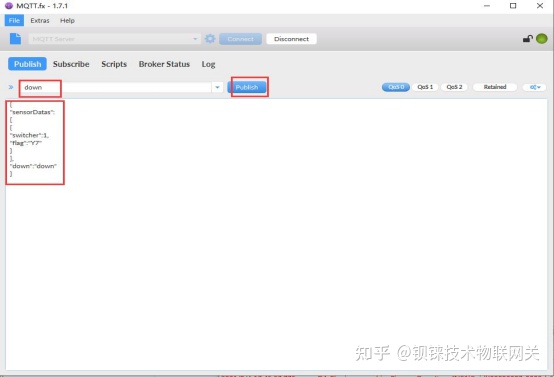Click the "down":"down" line in payload
This screenshot has width=554, height=377.
tap(34, 166)
